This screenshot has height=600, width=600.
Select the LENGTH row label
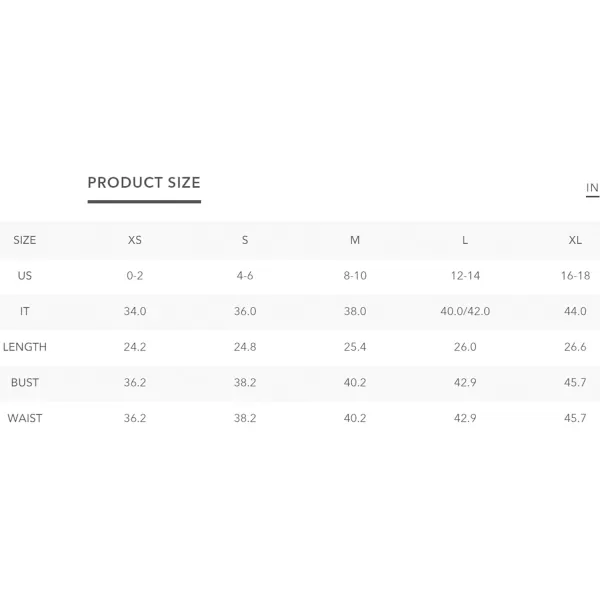click(x=24, y=347)
